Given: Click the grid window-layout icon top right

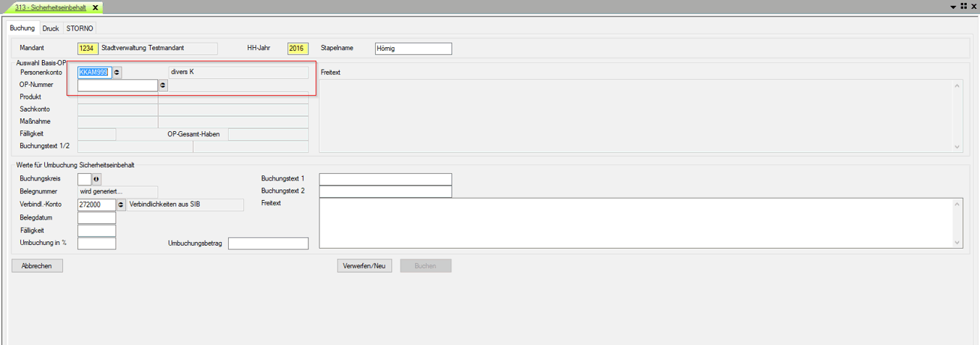Looking at the screenshot, I should (x=964, y=7).
